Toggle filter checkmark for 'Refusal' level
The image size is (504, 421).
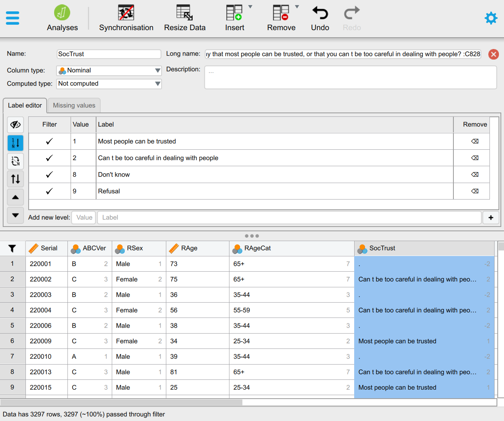tap(49, 191)
